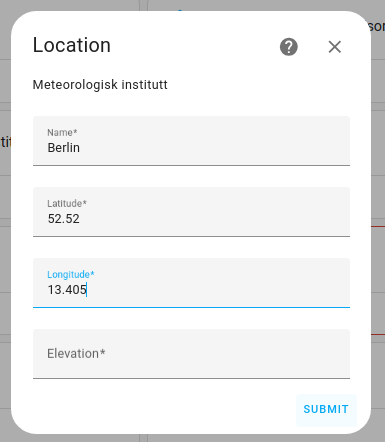This screenshot has height=442, width=385.
Task: Click the Location dialog title
Action: coord(72,45)
